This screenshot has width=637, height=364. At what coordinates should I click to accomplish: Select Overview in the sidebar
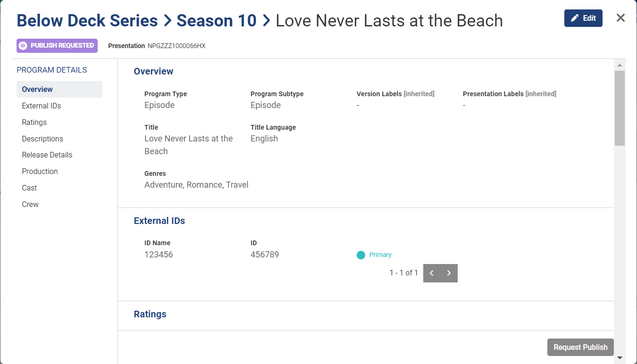coord(37,90)
